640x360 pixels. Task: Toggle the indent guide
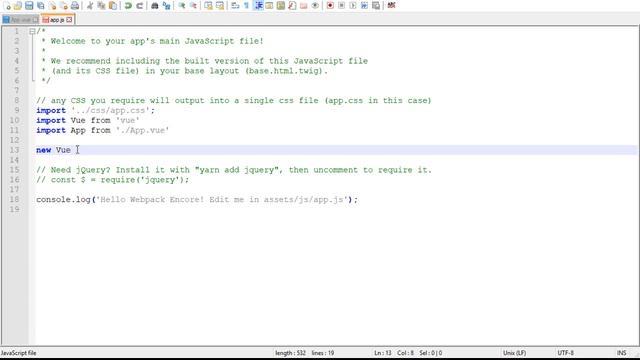click(x=258, y=5)
